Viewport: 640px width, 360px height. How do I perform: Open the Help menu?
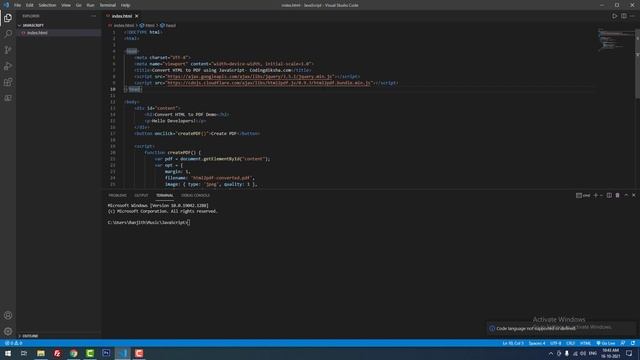click(x=125, y=5)
